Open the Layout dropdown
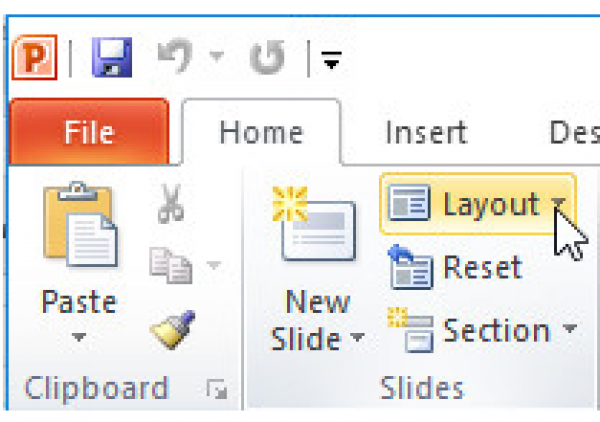Screen dimensions: 600x422 click(477, 205)
